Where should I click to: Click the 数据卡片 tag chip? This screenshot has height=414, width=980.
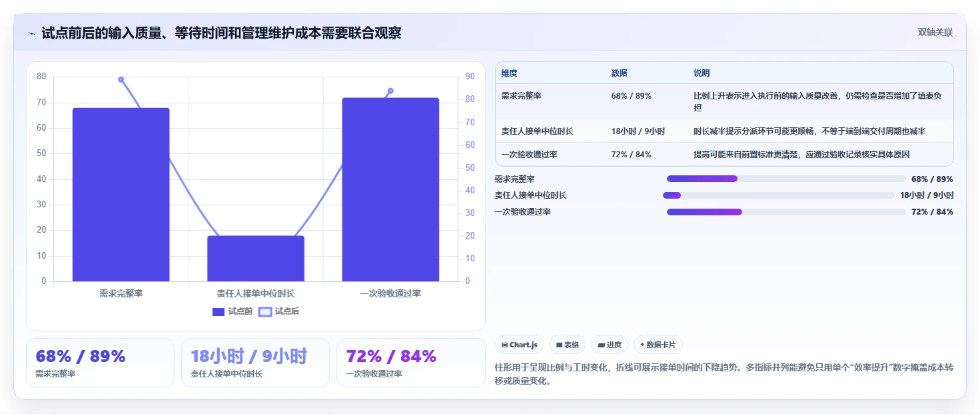658,345
